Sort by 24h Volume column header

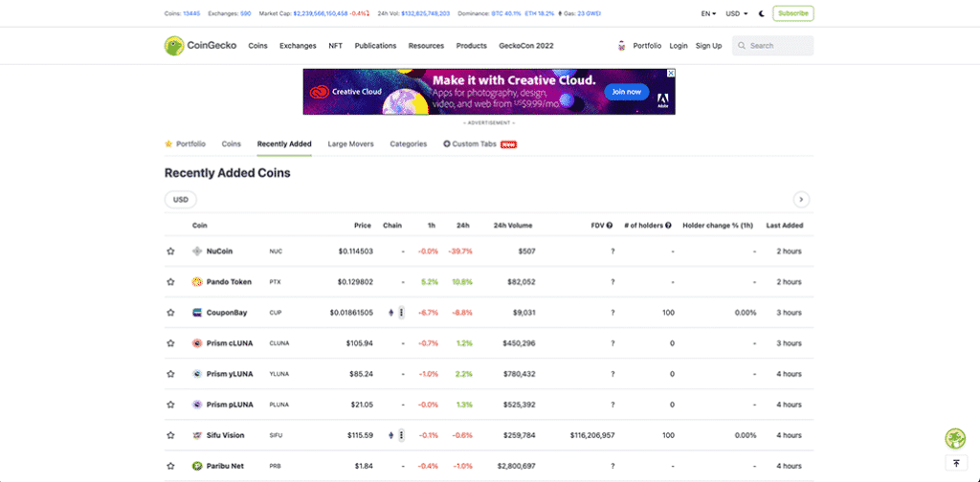pyautogui.click(x=513, y=226)
